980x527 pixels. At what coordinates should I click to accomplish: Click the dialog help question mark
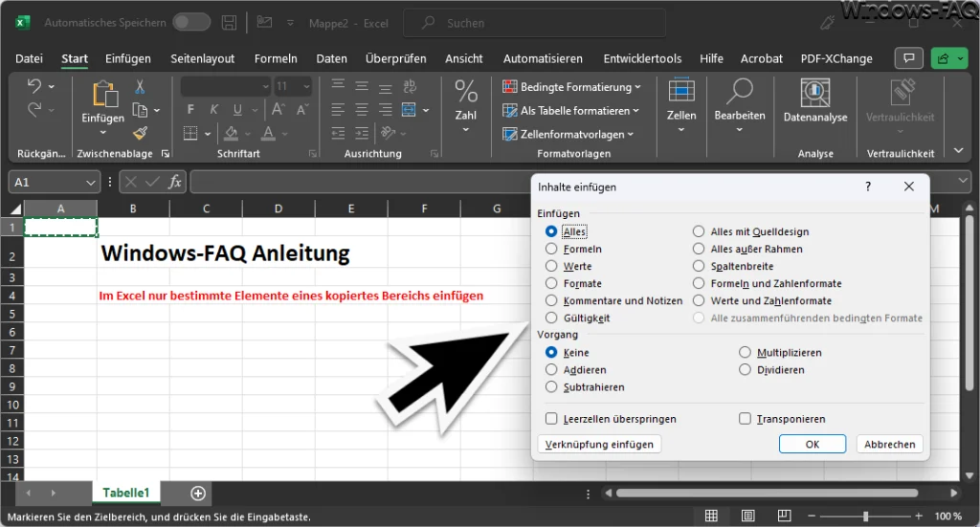[867, 187]
